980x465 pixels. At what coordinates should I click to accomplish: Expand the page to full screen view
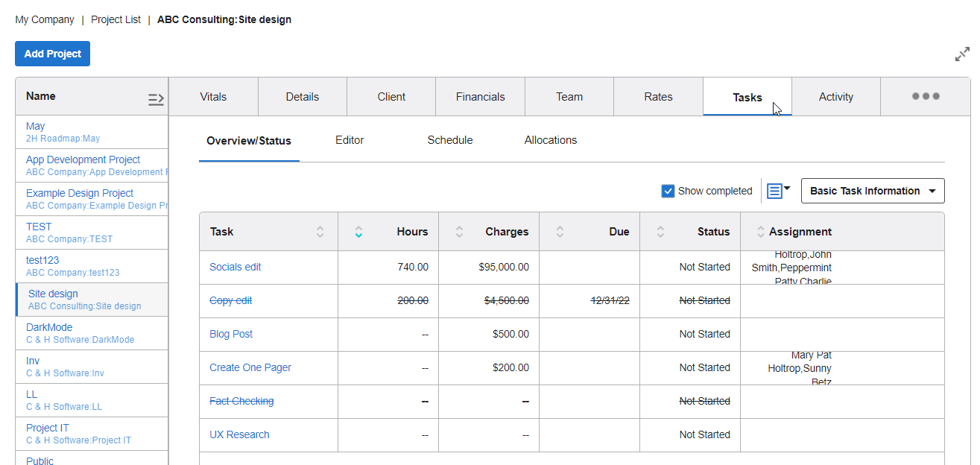961,54
